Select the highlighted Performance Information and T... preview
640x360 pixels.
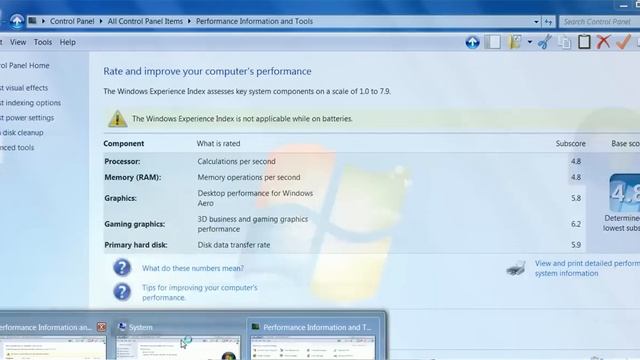click(x=313, y=339)
